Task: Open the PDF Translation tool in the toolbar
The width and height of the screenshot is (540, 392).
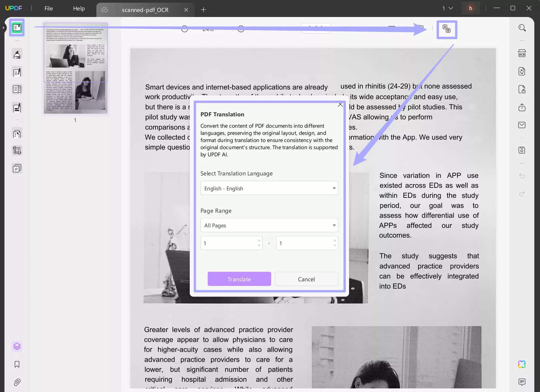Action: coord(447,30)
